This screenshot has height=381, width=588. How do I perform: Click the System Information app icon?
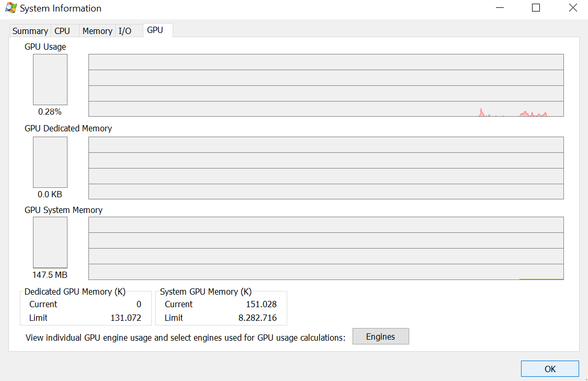[11, 8]
